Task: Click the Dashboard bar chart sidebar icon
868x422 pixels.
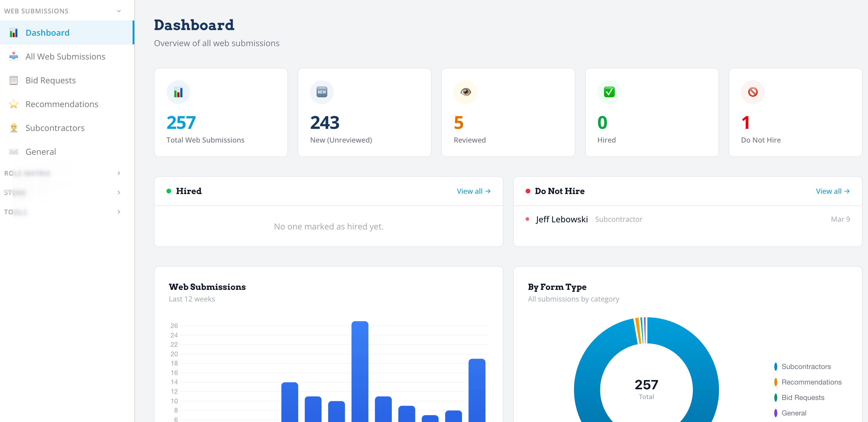Action: tap(13, 33)
